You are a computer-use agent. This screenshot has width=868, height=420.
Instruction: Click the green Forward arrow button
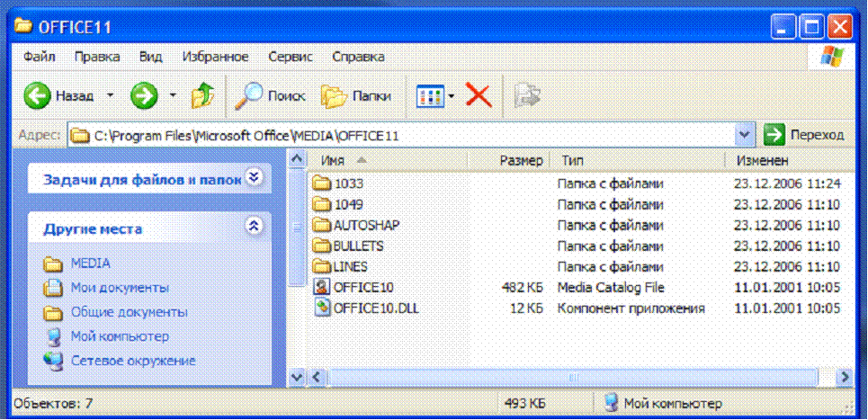pos(144,96)
